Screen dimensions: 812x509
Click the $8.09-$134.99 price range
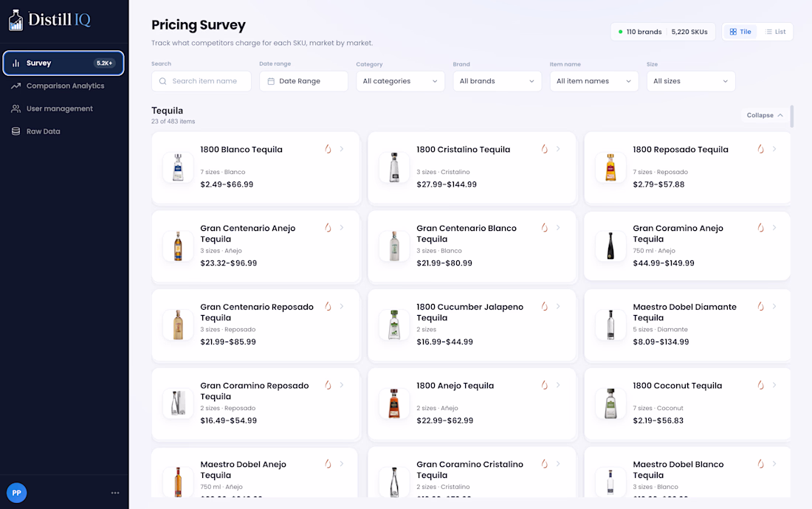[x=661, y=342]
